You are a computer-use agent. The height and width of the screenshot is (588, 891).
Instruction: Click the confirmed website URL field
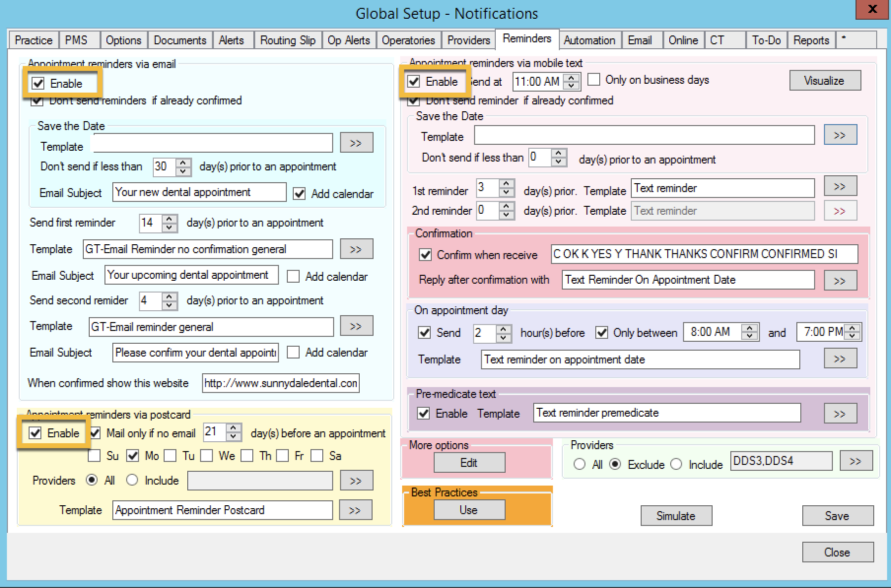[280, 383]
